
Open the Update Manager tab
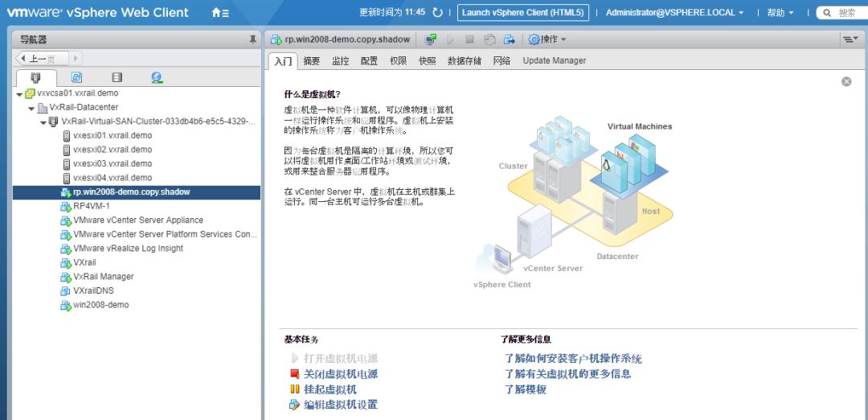[x=554, y=61]
